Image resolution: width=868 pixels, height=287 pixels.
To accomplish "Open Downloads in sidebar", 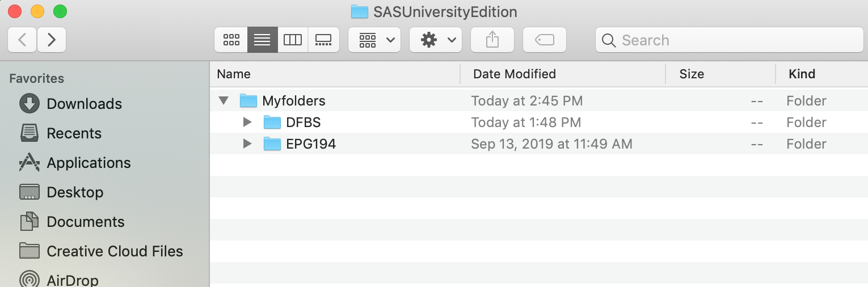I will (x=84, y=104).
